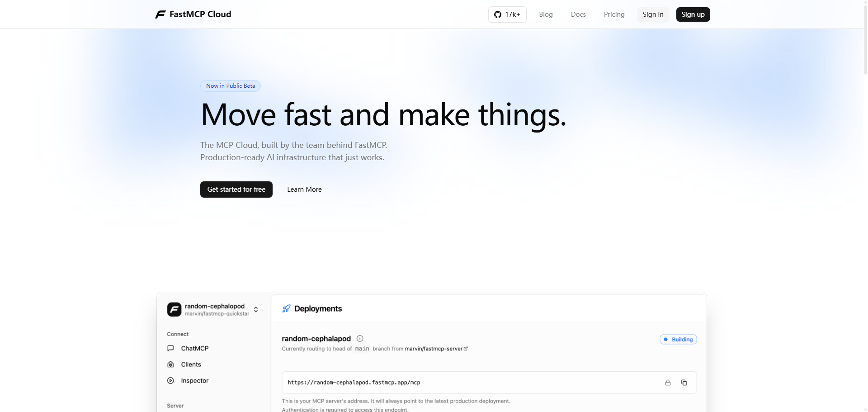Click the ChatMCP chat bubble icon
This screenshot has height=412, width=868.
(170, 348)
